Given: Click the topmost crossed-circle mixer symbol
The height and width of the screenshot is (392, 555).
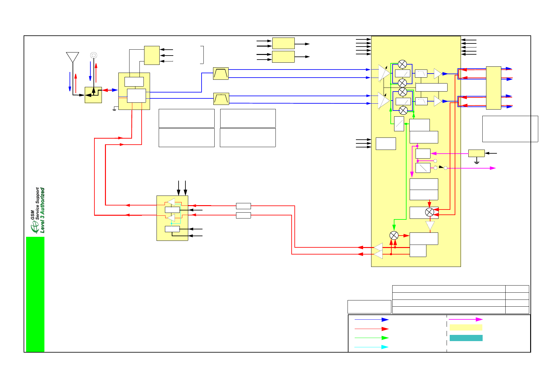Looking at the screenshot, I should pos(402,64).
